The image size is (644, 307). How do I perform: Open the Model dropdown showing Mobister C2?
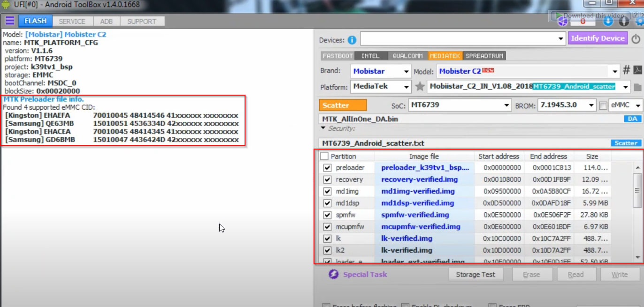coord(529,72)
